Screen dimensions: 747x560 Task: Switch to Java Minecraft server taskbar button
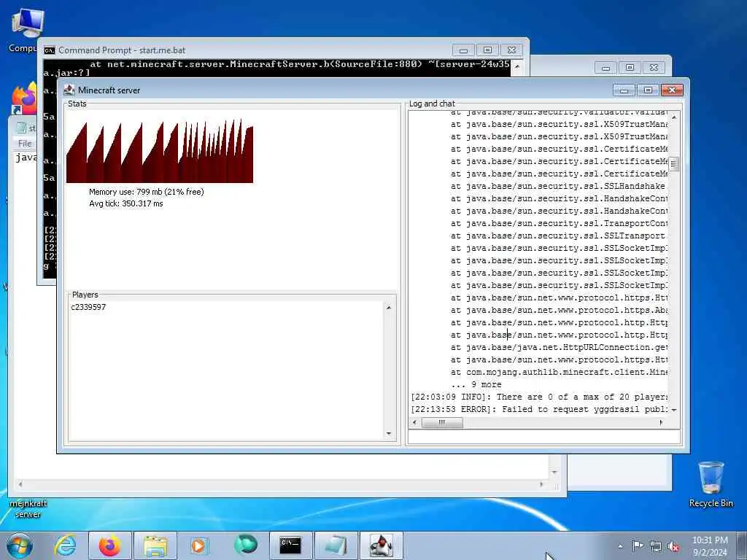pyautogui.click(x=381, y=545)
